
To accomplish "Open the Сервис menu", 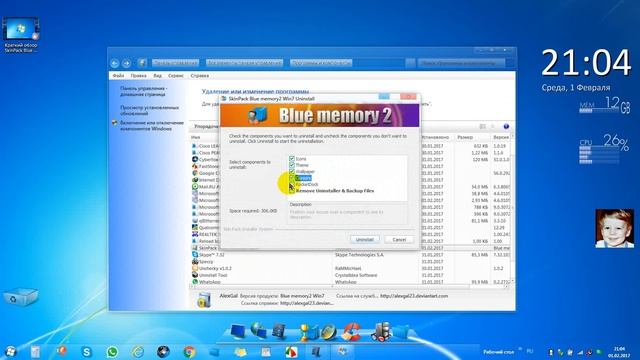I will tap(176, 76).
